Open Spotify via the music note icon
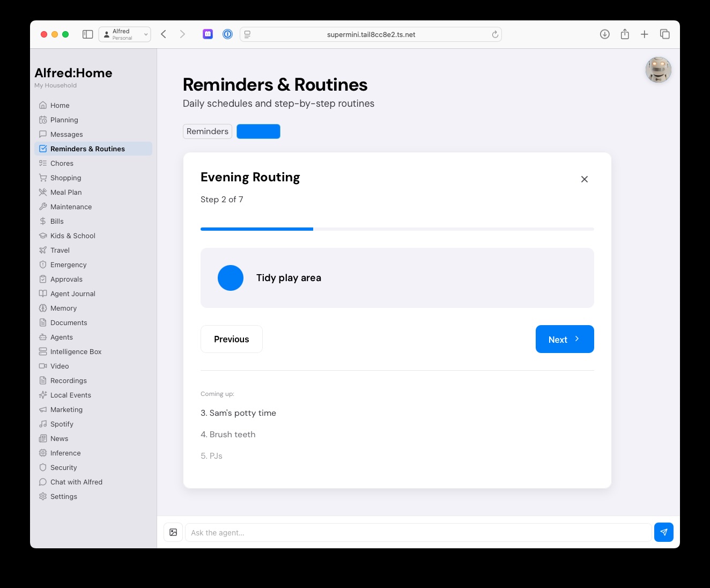This screenshot has width=710, height=588. click(43, 424)
